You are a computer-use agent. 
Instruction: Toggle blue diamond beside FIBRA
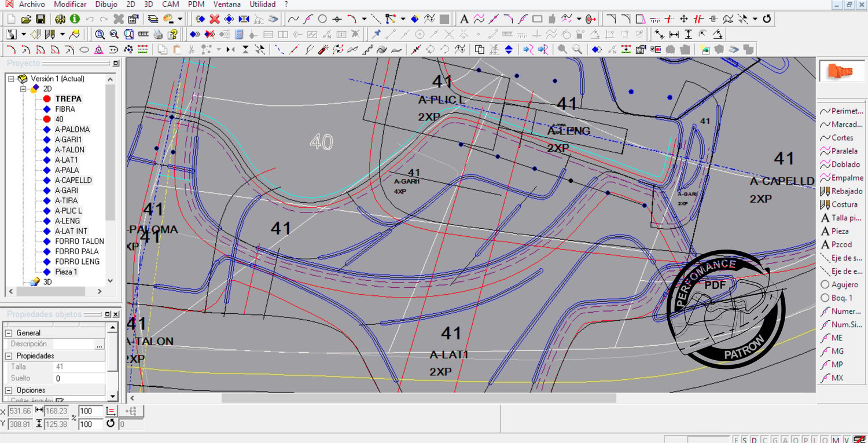47,109
